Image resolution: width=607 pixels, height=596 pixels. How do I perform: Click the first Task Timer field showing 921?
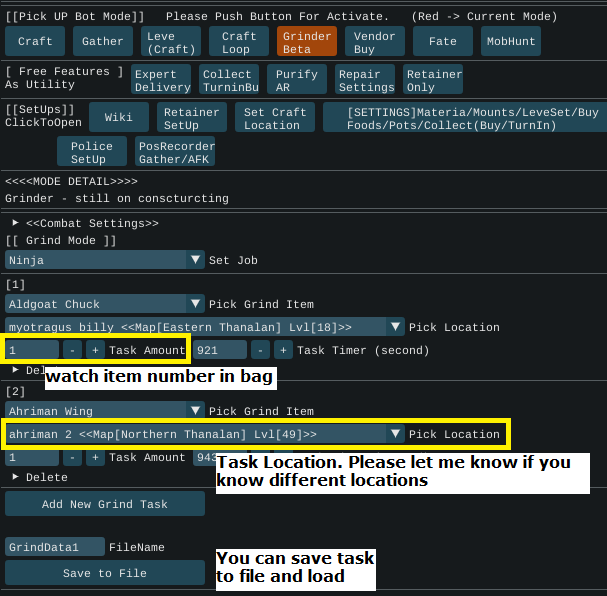point(220,350)
